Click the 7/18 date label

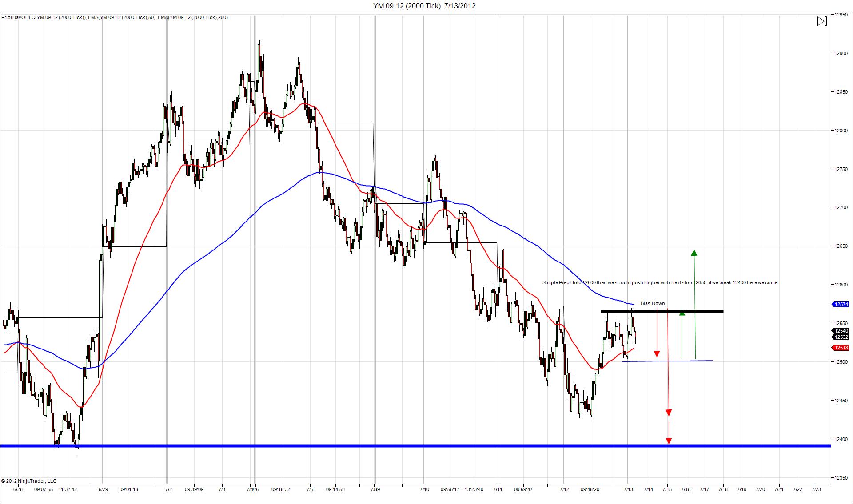coord(723,489)
